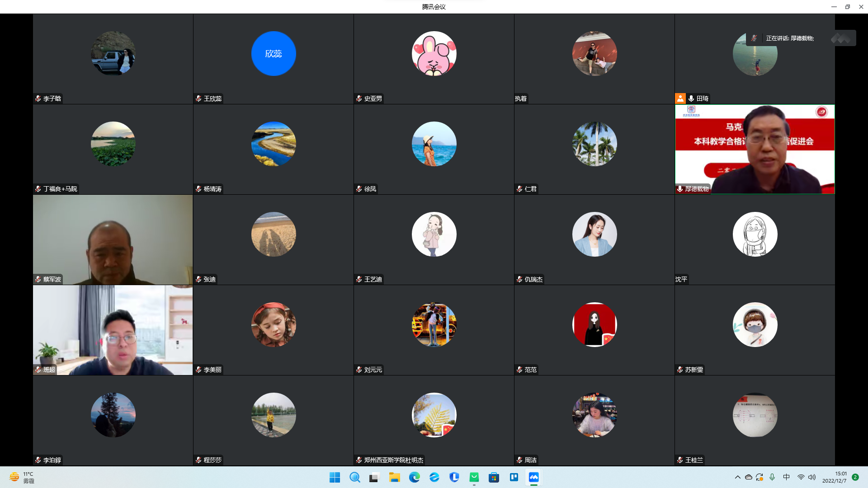Click name label 执着
The height and width of the screenshot is (488, 868).
tap(521, 99)
